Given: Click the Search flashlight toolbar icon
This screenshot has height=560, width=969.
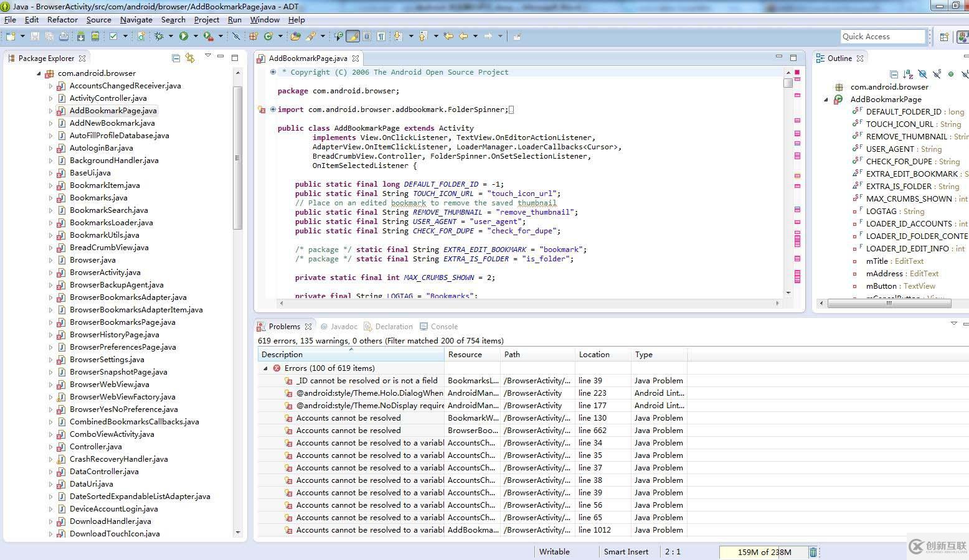Looking at the screenshot, I should 311,36.
